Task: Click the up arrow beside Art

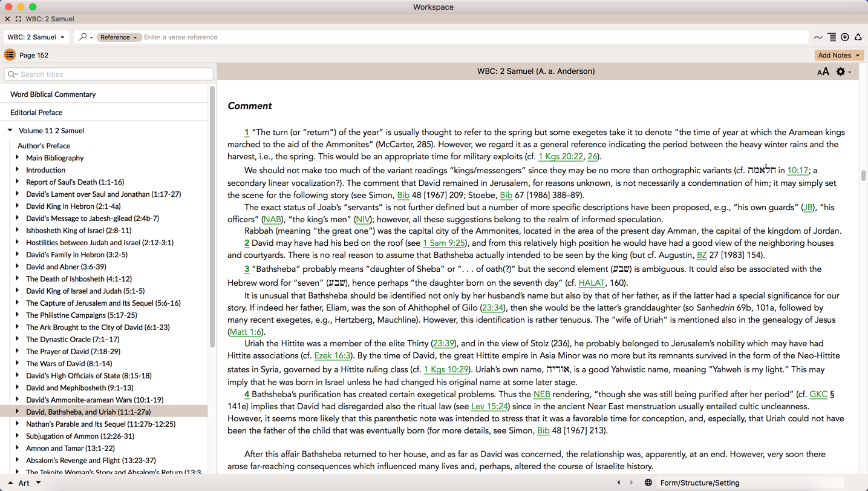Action: click(x=10, y=483)
